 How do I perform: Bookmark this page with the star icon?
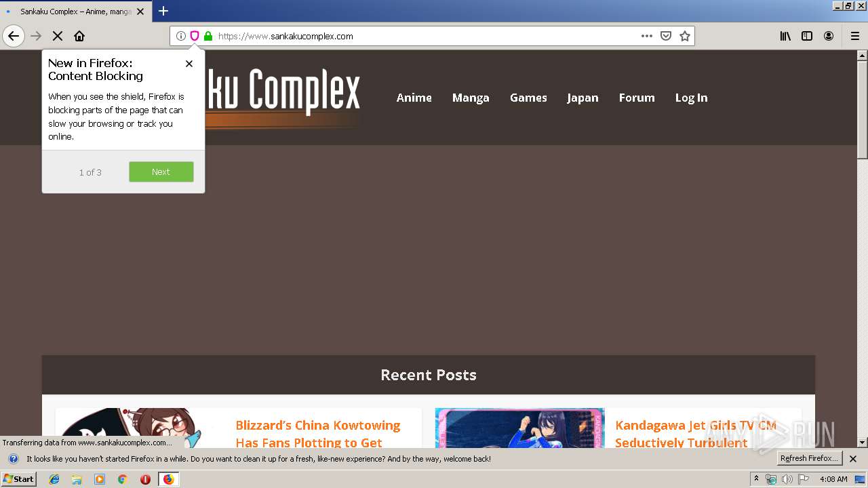pos(685,36)
